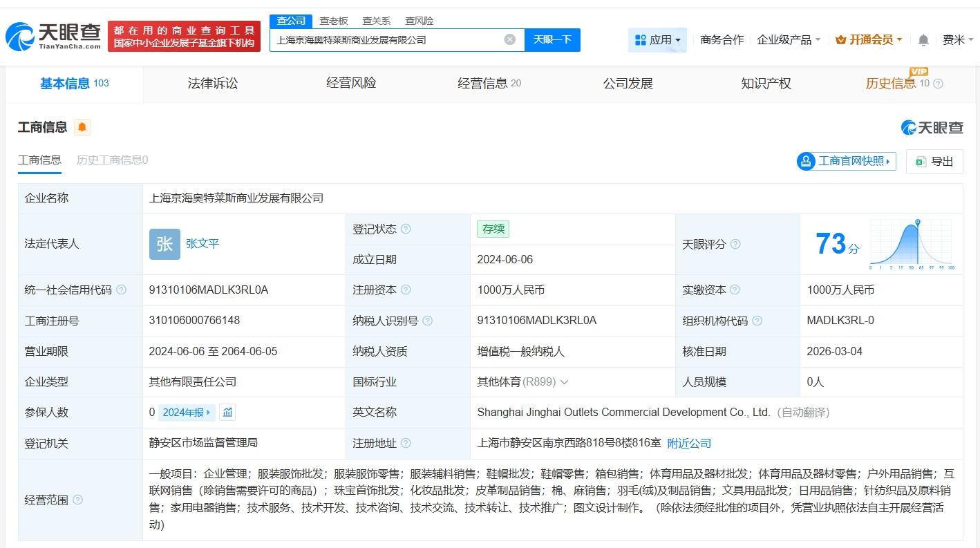Image resolution: width=980 pixels, height=548 pixels.
Task: Clear search box with the X icon
Action: click(510, 39)
